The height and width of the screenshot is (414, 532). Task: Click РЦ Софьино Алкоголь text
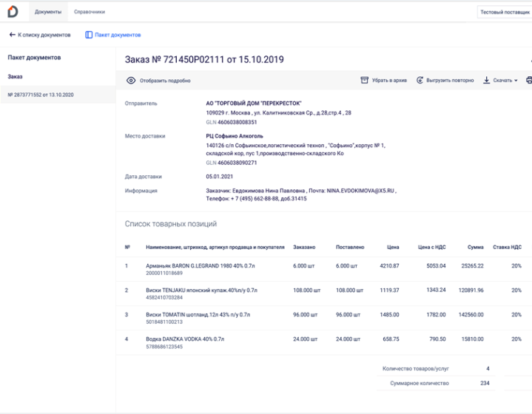point(235,136)
